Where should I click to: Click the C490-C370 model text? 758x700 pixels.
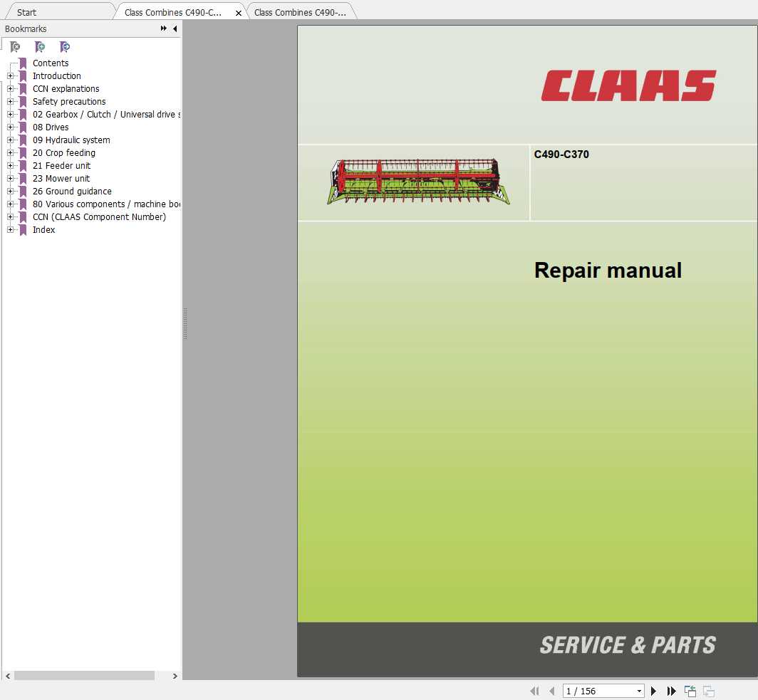(x=561, y=155)
